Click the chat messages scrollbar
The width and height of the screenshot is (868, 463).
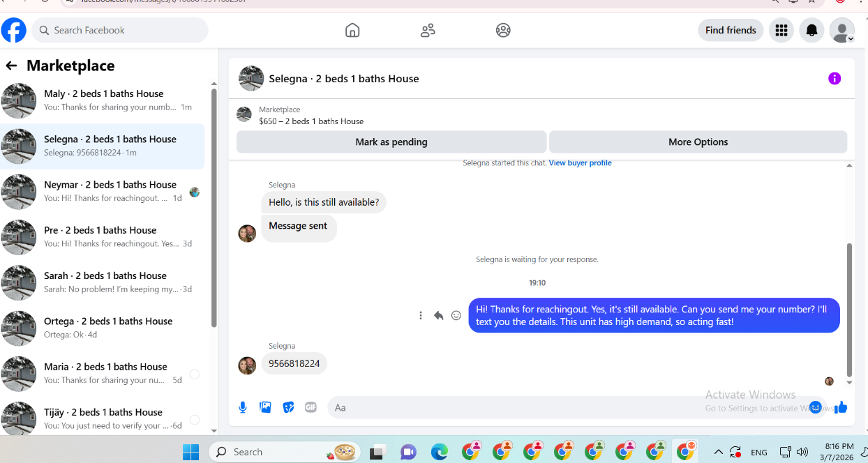pyautogui.click(x=849, y=310)
